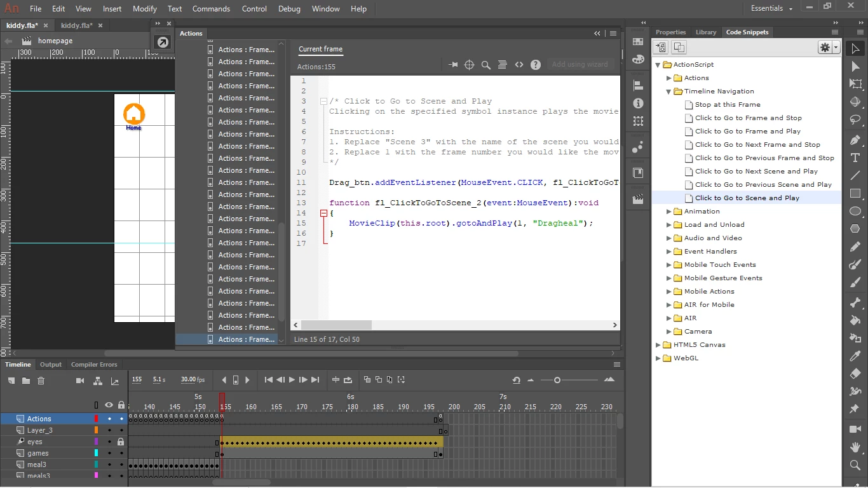Select the Paint Bucket tool
Viewport: 868px width, 488px height.
[855, 320]
